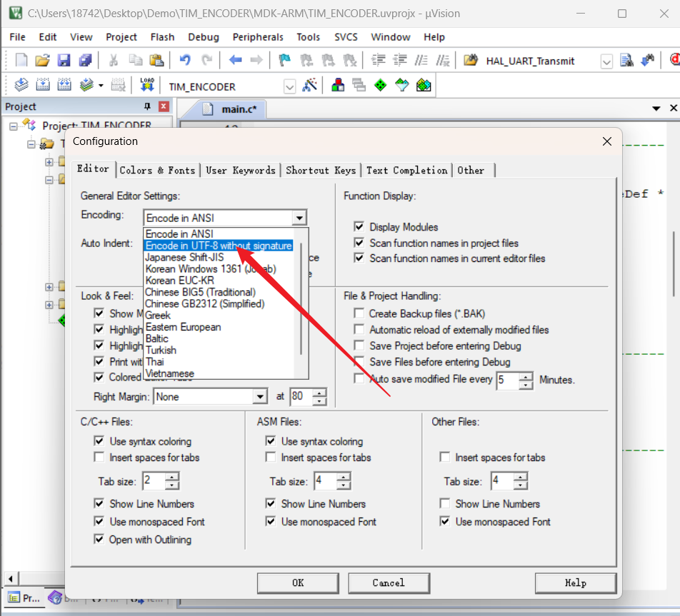This screenshot has height=616, width=680.
Task: Collapse the target folder node in Project tree
Action: [x=31, y=144]
